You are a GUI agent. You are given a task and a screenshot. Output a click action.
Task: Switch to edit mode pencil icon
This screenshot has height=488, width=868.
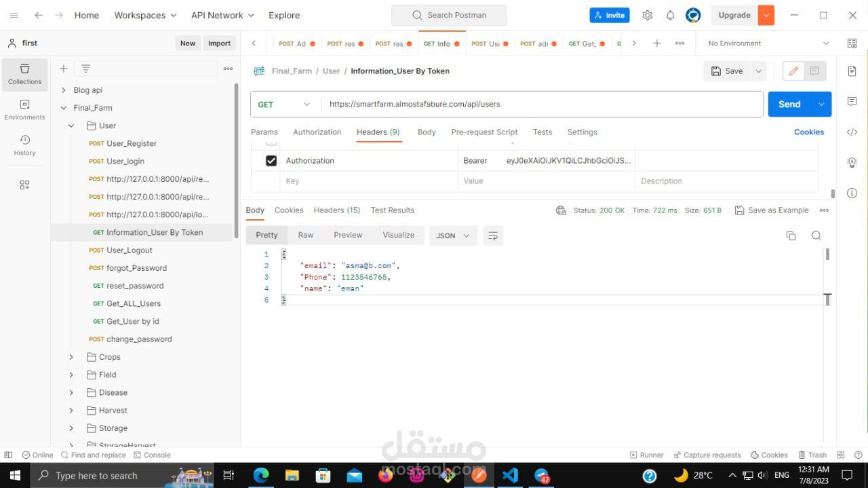[793, 71]
